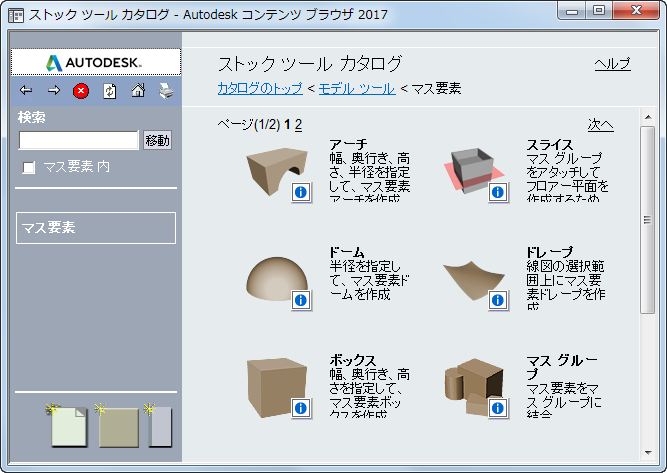Print the catalog with the printer icon

166,91
